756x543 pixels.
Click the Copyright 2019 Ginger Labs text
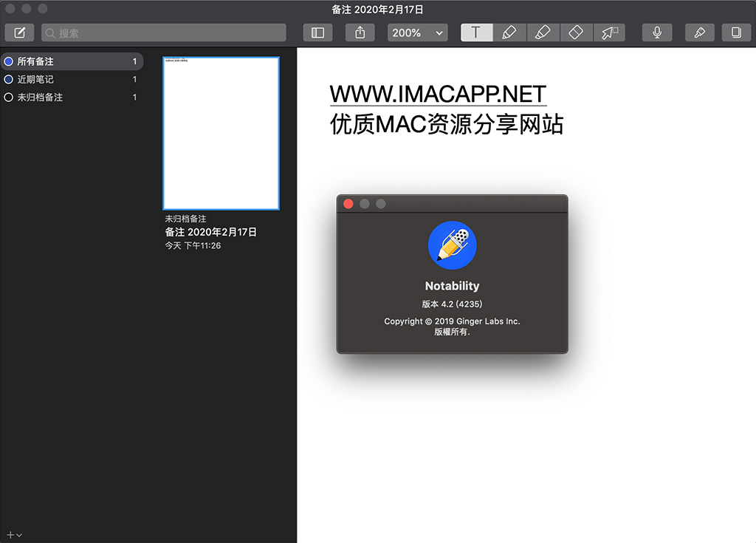pyautogui.click(x=453, y=321)
